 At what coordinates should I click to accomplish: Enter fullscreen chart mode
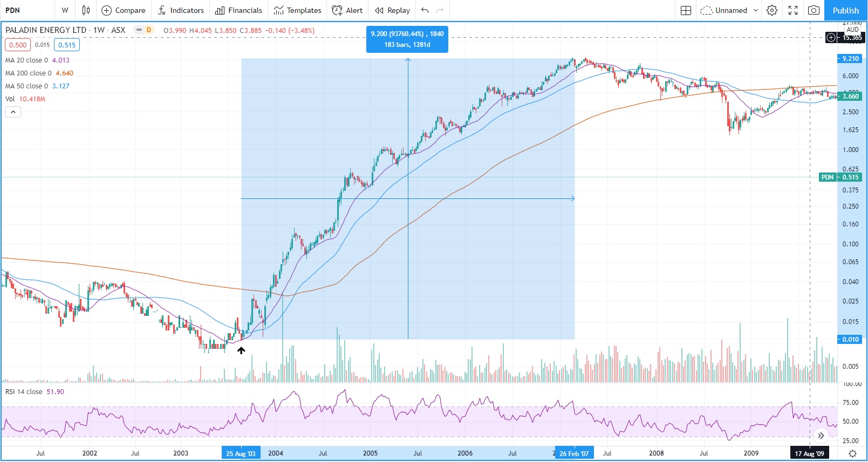tap(793, 10)
